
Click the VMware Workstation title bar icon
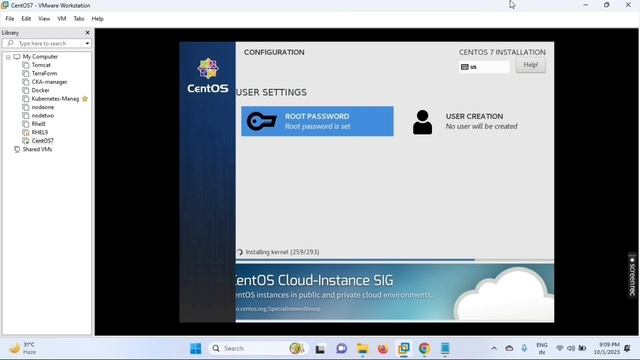5,5
